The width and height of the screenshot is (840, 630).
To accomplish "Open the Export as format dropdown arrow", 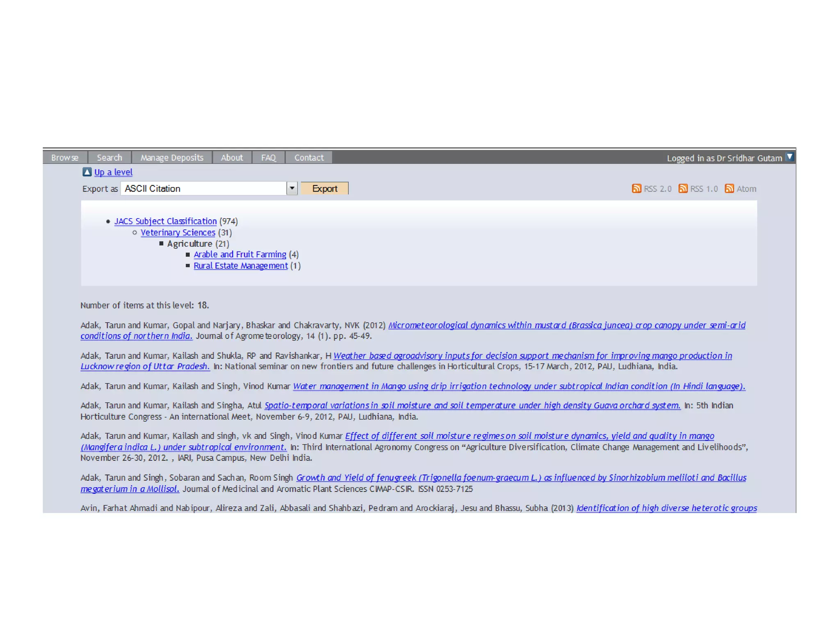I will coord(292,188).
